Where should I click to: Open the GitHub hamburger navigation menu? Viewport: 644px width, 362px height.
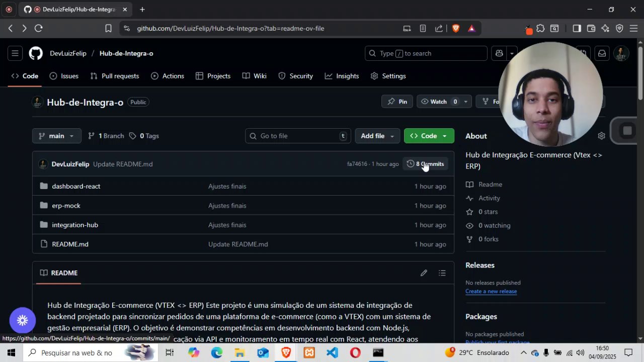[15, 53]
